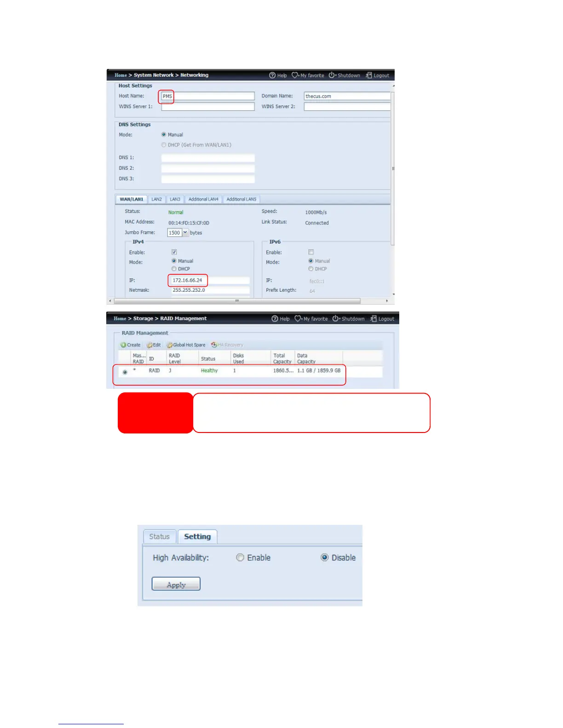This screenshot has height=728, width=563.
Task: Switch to the Additional LAN5 tab
Action: pyautogui.click(x=241, y=199)
